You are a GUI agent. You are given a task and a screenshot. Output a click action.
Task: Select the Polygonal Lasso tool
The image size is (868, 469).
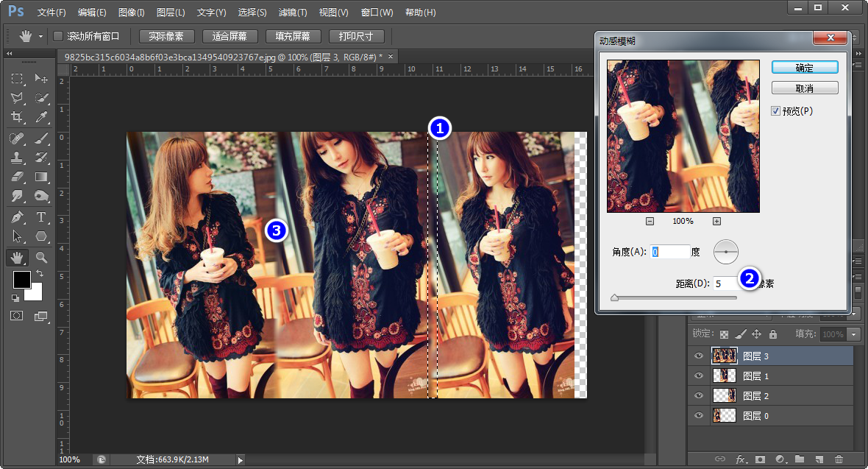17,98
